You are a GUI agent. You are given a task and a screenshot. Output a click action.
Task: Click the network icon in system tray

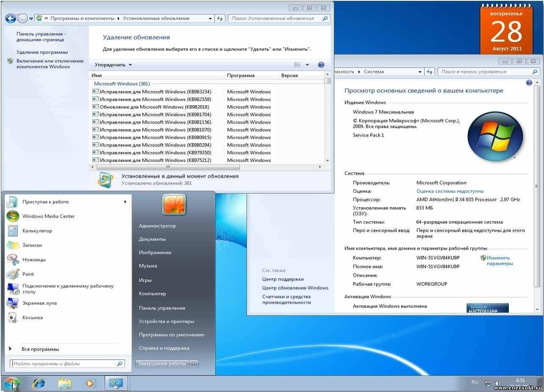[x=488, y=384]
